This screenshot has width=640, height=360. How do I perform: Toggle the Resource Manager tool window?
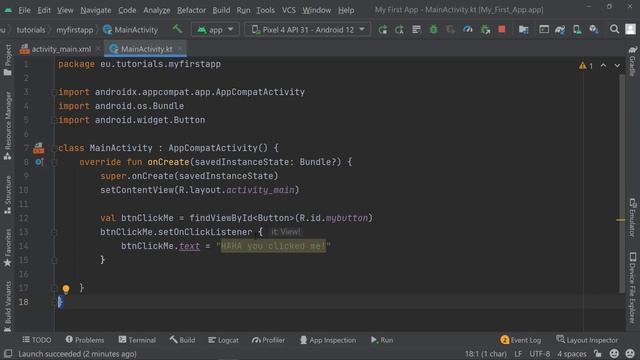point(7,126)
